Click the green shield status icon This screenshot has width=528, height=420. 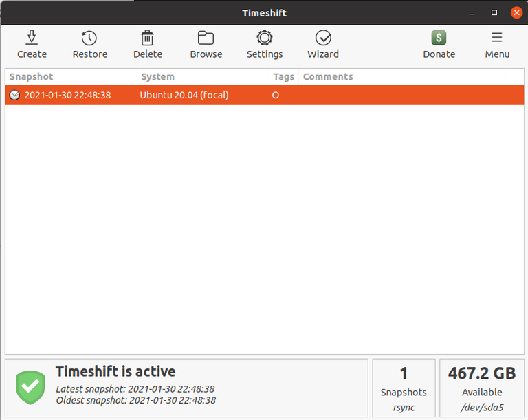coord(30,387)
